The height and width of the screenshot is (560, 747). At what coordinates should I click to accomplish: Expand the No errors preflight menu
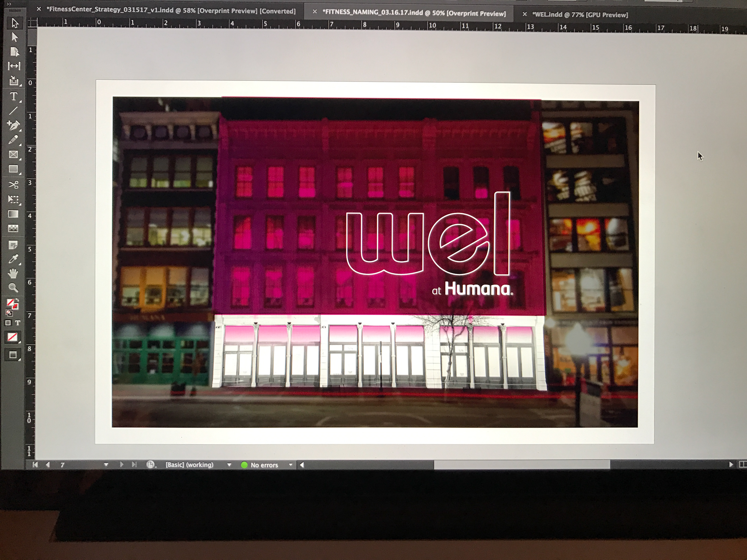(290, 465)
